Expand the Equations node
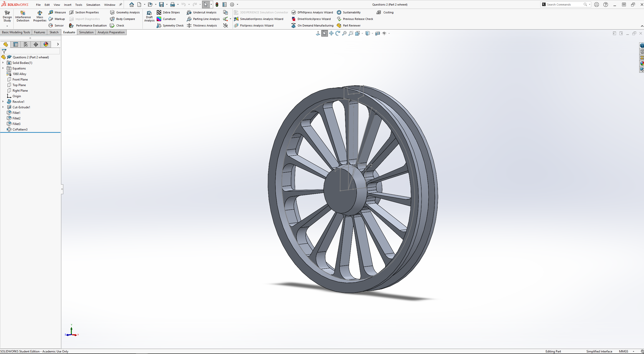The height and width of the screenshot is (354, 644). (x=3, y=68)
